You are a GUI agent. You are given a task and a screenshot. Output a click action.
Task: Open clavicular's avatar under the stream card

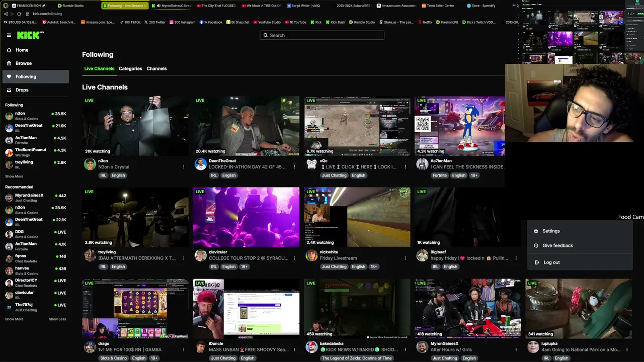tap(201, 255)
